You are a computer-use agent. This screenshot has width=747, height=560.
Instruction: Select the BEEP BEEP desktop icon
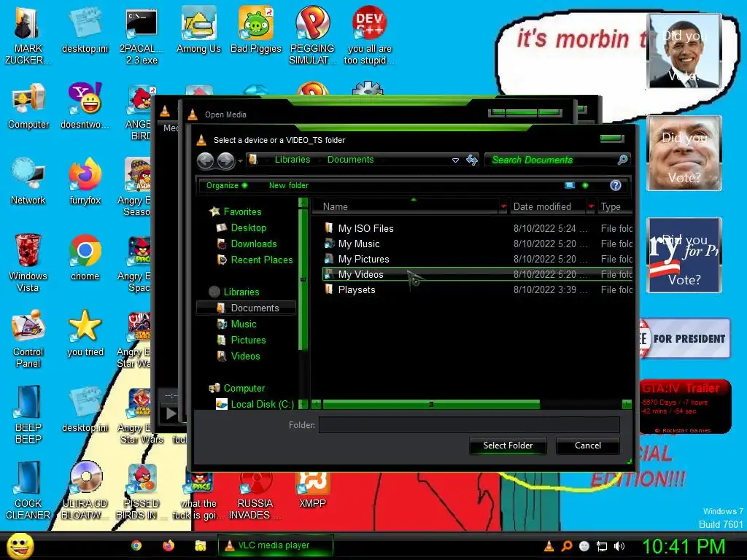[28, 415]
